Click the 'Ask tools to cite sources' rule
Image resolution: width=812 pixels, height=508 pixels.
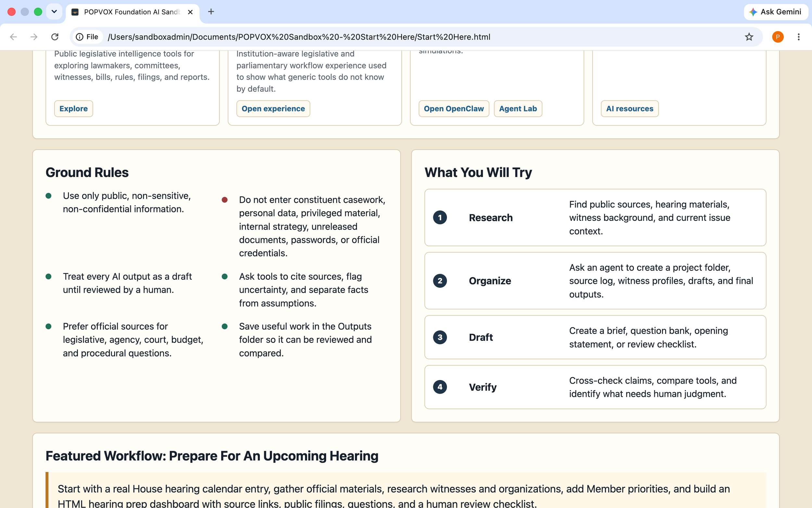(303, 290)
